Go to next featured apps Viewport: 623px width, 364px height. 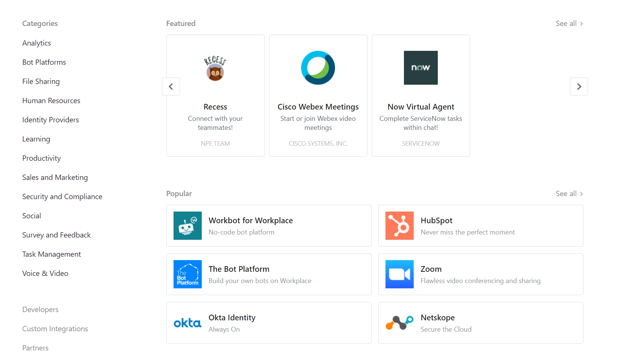579,87
